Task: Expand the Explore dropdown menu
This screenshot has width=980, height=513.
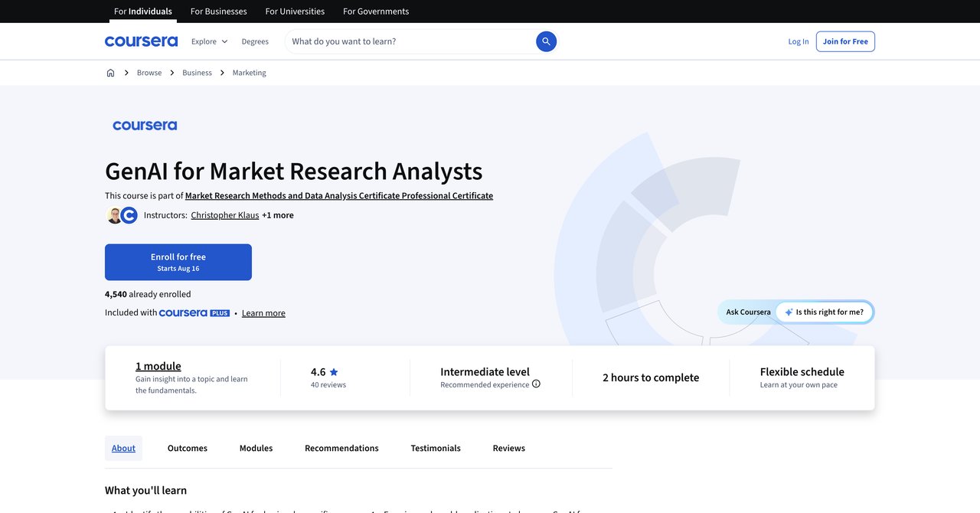Action: 209,41
